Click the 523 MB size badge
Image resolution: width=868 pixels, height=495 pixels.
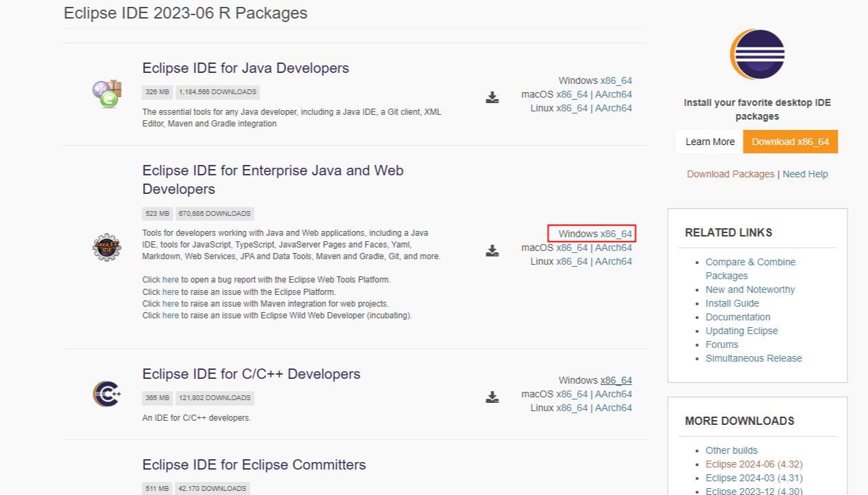(158, 214)
